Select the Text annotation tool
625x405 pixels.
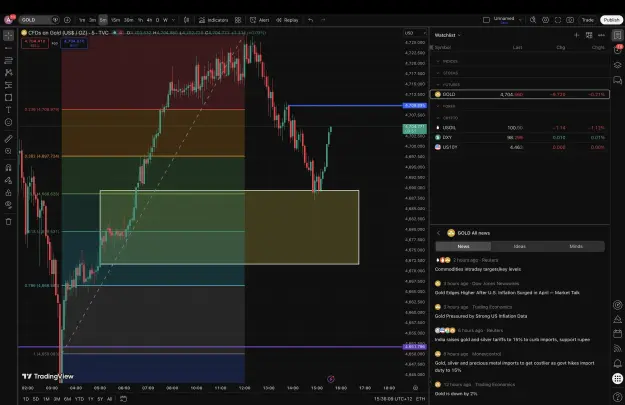(8, 110)
